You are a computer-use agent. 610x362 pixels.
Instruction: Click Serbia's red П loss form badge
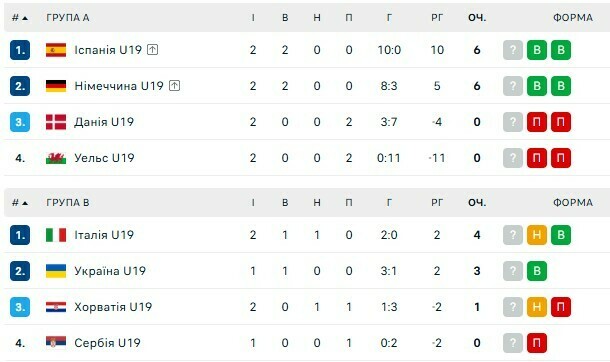point(537,343)
